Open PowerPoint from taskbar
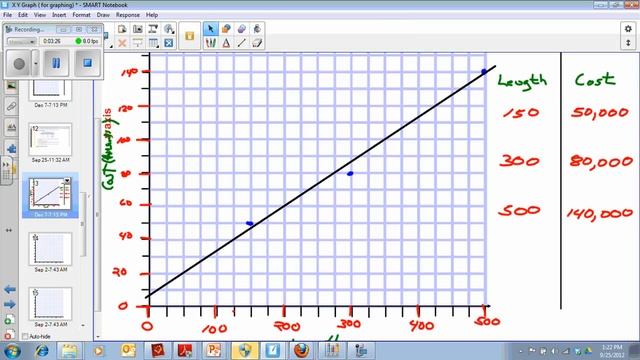640x360 pixels. [213, 351]
